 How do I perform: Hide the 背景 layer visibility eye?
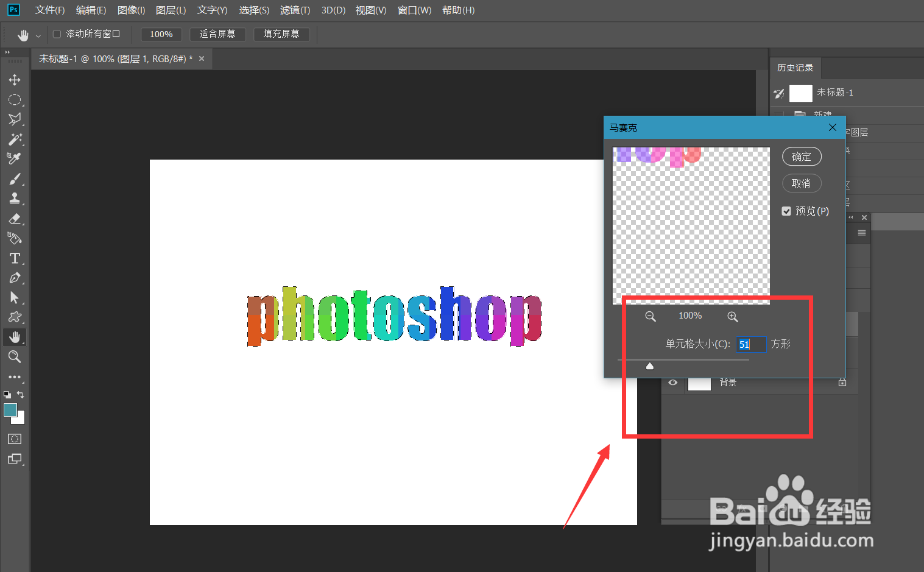[x=673, y=383]
